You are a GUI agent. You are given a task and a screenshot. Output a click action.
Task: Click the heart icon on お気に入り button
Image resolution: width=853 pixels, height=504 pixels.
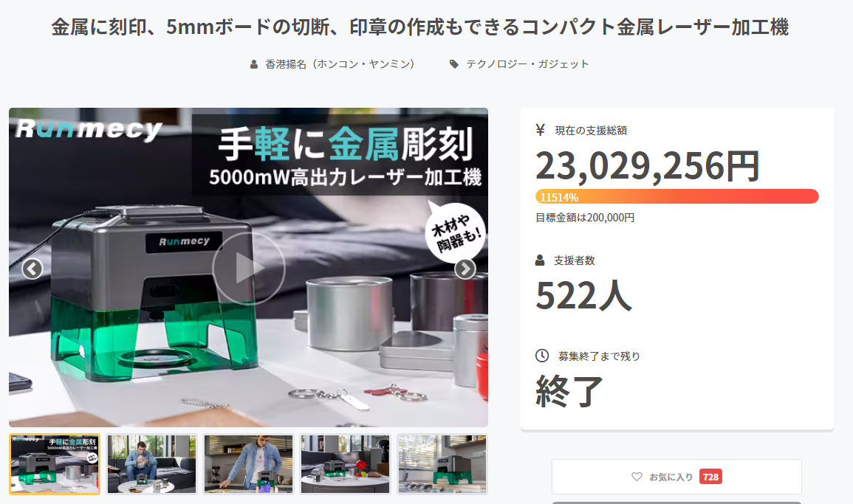point(637,476)
